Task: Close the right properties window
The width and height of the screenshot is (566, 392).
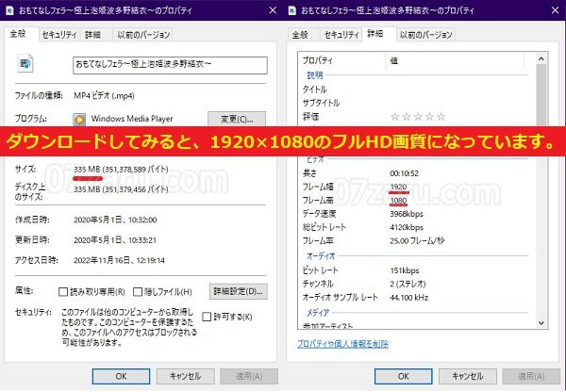Action: 556,10
